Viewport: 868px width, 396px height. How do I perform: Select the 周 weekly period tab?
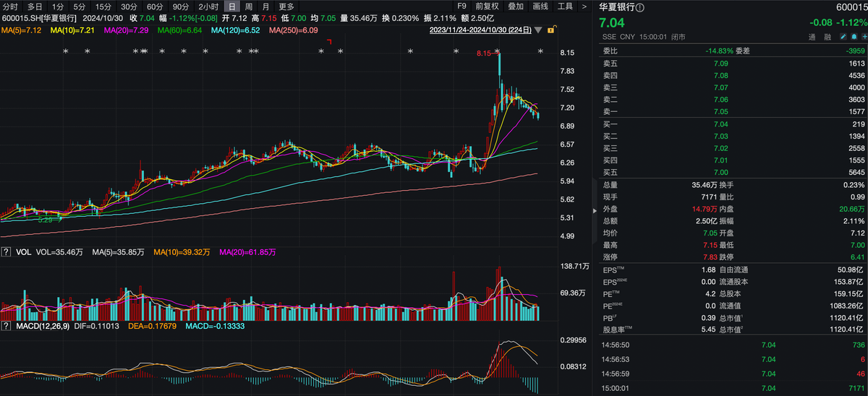click(249, 6)
